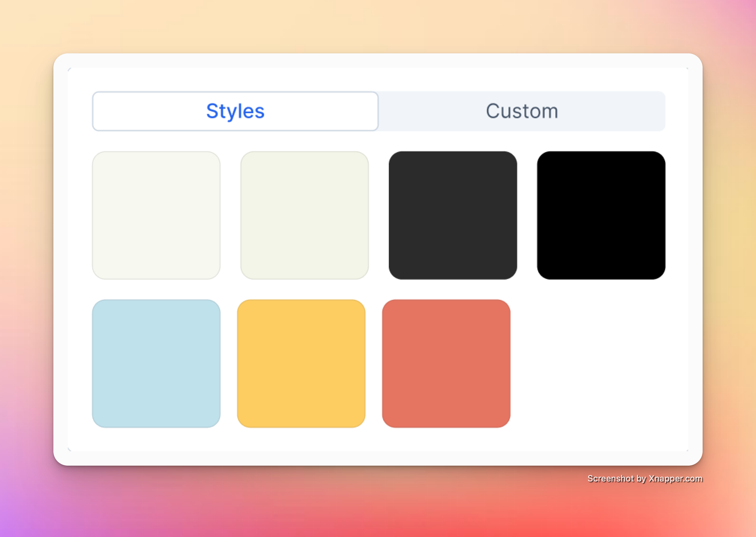Click the gray Custom label
This screenshot has width=756, height=537.
coord(522,111)
